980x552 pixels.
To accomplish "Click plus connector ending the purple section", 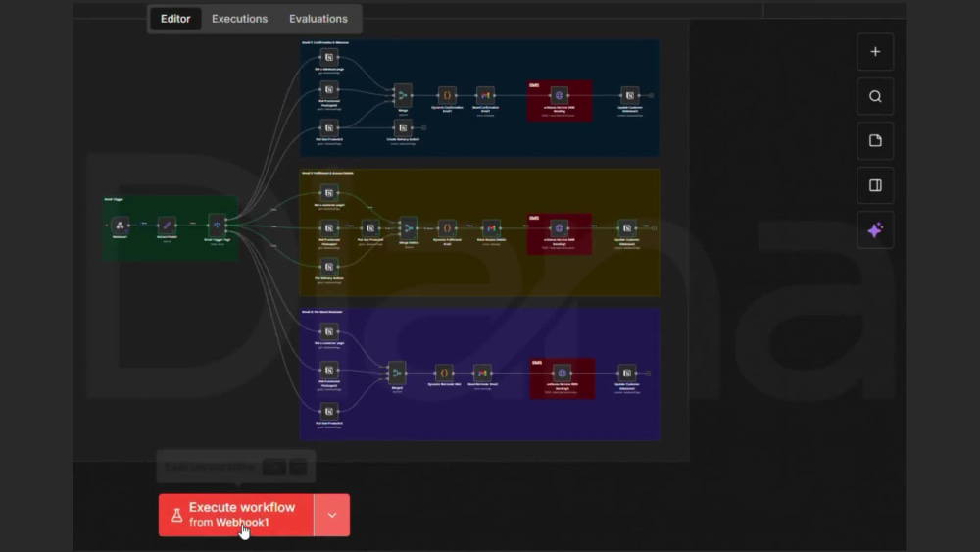I will (648, 374).
